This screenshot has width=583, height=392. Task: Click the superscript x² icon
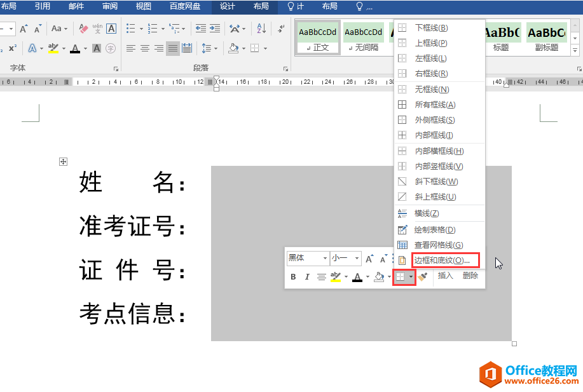[x=13, y=48]
